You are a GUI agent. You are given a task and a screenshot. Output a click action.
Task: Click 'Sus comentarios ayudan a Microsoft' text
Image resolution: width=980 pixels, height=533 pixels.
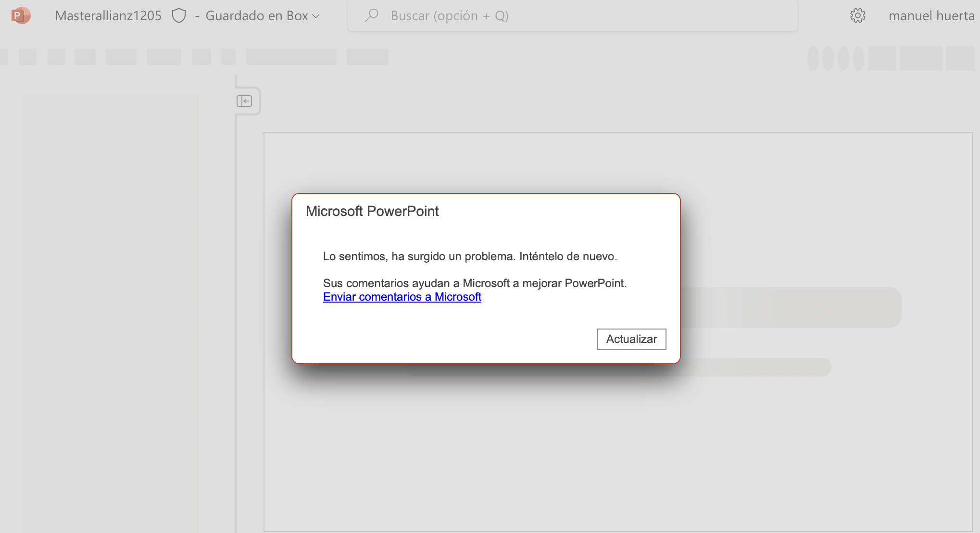point(475,283)
